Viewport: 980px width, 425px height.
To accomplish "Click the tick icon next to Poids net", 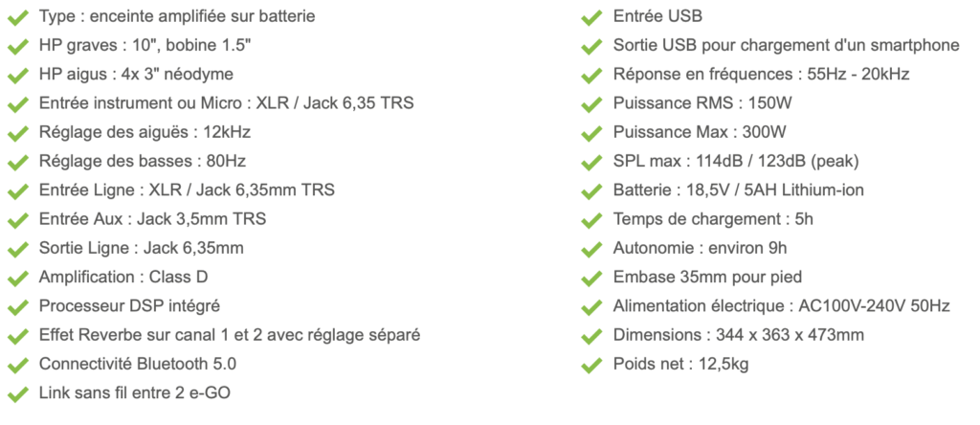I will pyautogui.click(x=591, y=365).
